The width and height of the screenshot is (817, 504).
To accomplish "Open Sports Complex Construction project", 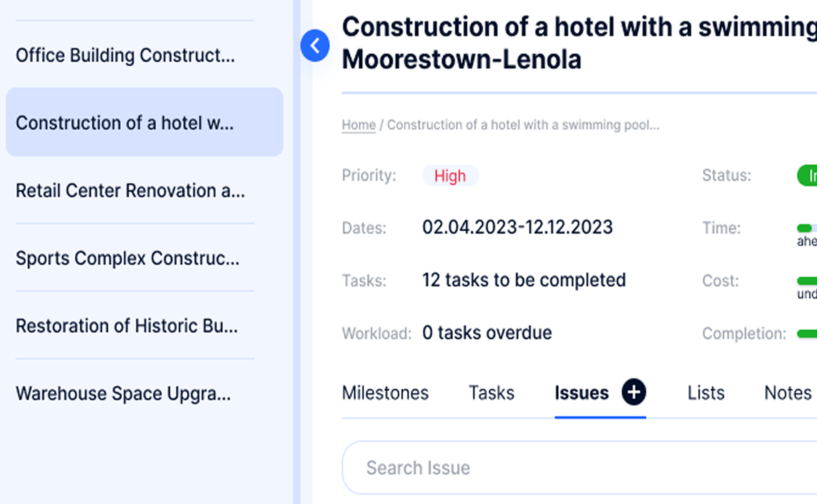I will click(128, 258).
